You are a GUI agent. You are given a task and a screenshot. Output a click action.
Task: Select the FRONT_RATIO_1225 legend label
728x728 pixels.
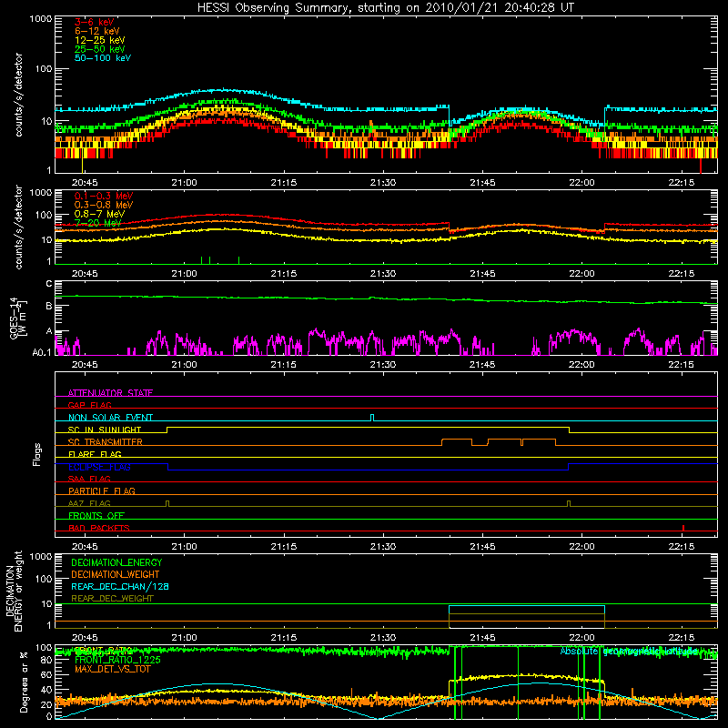pos(117,660)
